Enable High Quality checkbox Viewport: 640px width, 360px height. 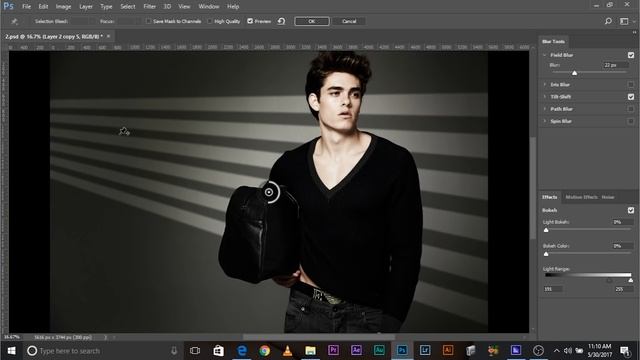[209, 21]
